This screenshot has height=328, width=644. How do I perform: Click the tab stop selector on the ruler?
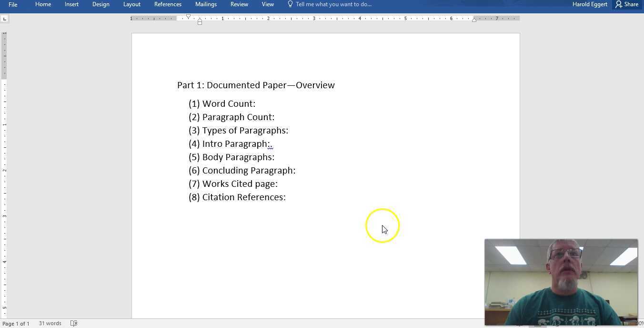tap(4, 18)
